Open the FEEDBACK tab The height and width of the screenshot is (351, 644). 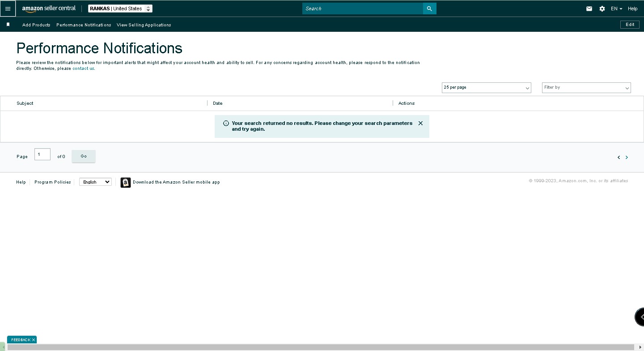point(21,340)
